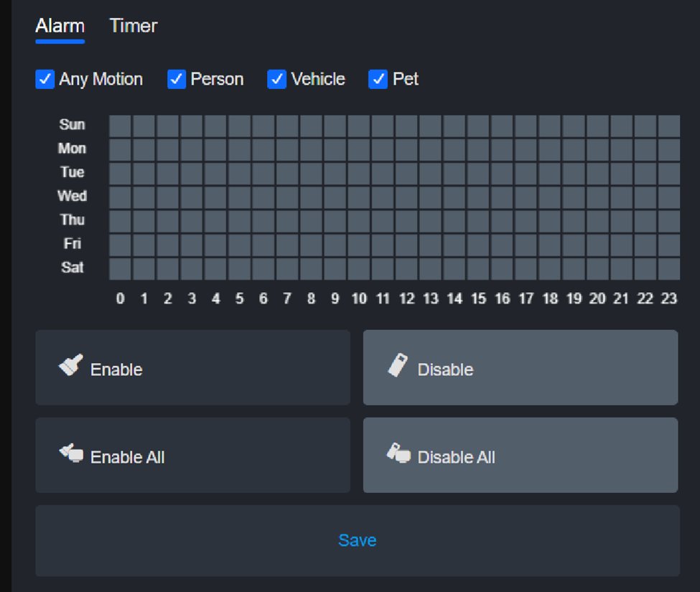The image size is (700, 592).
Task: Click the Sat row cell at hour 23
Action: point(669,269)
